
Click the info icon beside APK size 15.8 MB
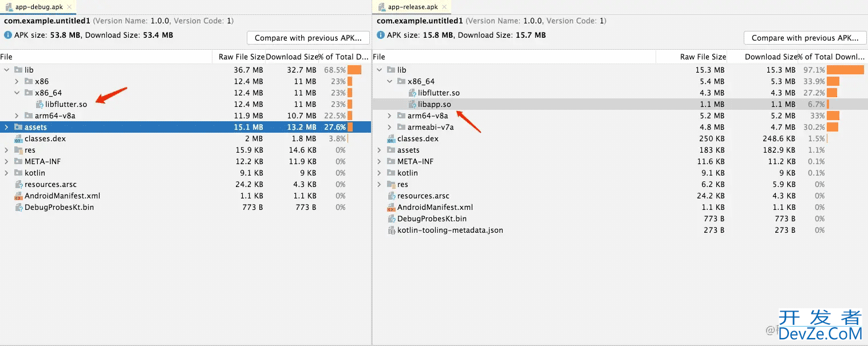381,35
